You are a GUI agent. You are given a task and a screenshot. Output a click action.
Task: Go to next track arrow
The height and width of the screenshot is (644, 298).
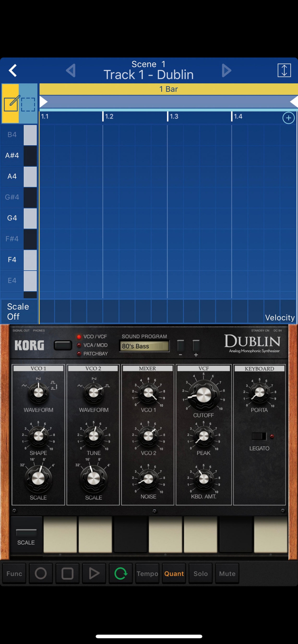click(x=226, y=70)
